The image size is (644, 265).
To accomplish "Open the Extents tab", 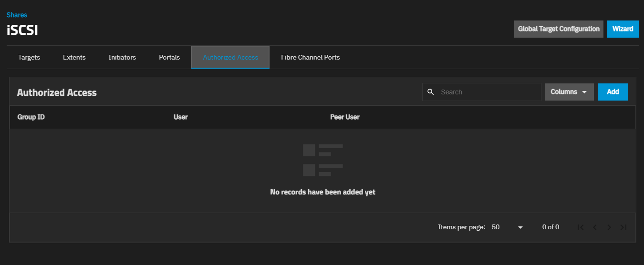I will coord(74,57).
